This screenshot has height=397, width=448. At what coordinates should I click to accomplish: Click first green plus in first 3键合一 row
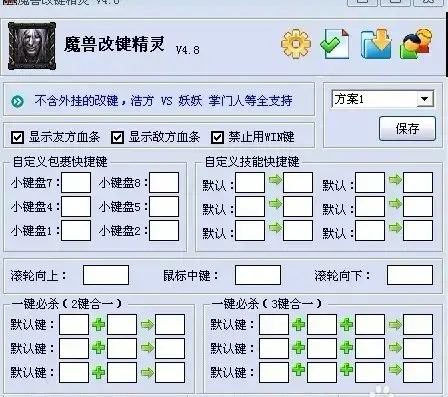coord(298,324)
